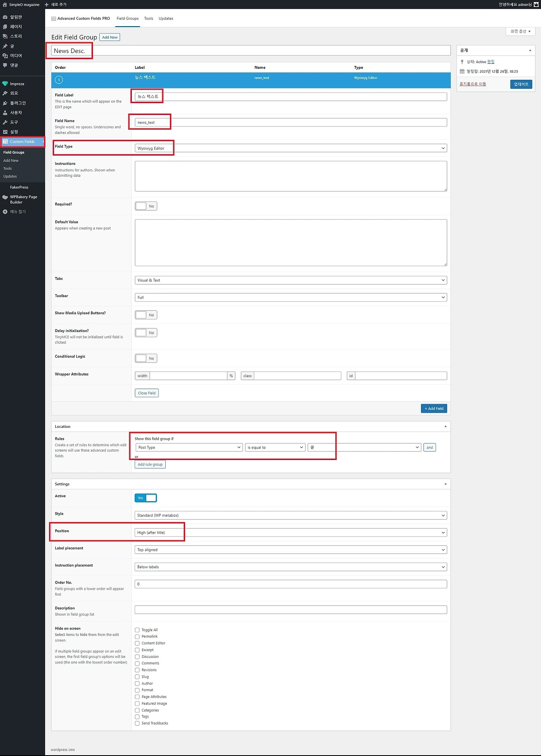Open the Field Type dropdown showing Wysiwyg Editor

click(291, 148)
